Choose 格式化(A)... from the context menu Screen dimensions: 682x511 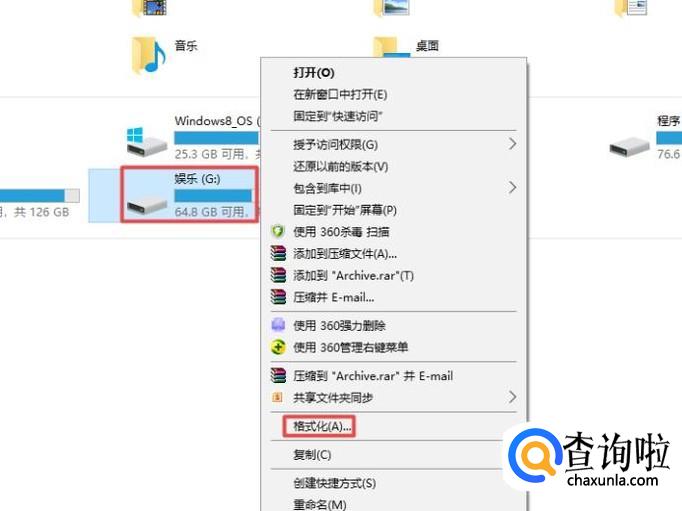point(322,426)
